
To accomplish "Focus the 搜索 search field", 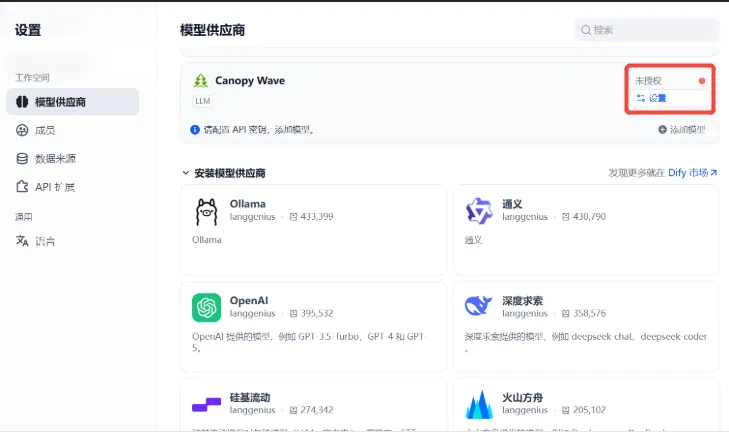I will (647, 30).
